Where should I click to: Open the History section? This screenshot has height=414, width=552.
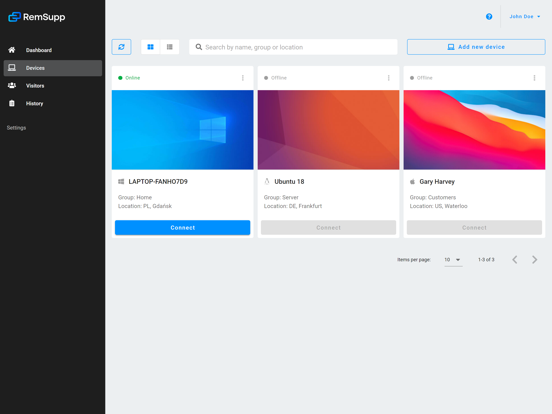pyautogui.click(x=53, y=104)
